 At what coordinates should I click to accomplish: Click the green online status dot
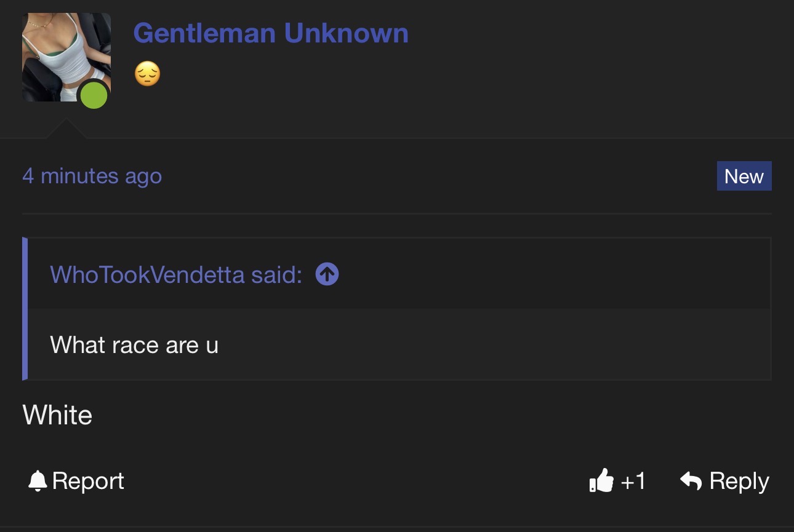pos(94,95)
